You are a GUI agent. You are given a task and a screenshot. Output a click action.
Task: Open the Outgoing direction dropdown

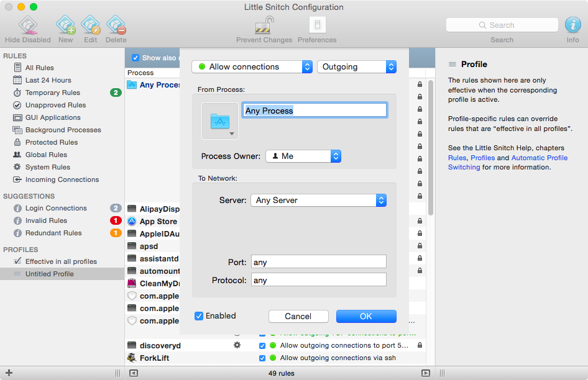(357, 66)
